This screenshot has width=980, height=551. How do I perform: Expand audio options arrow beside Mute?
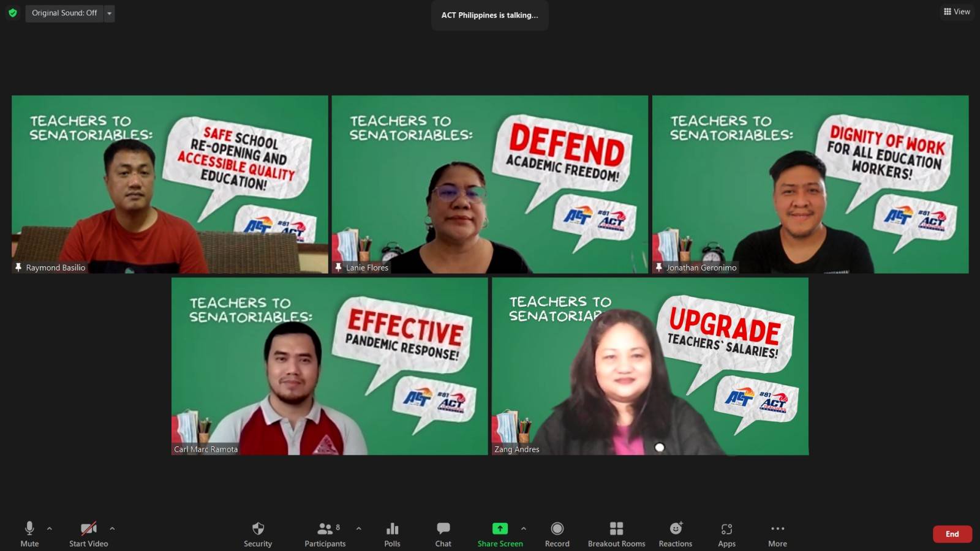click(50, 528)
